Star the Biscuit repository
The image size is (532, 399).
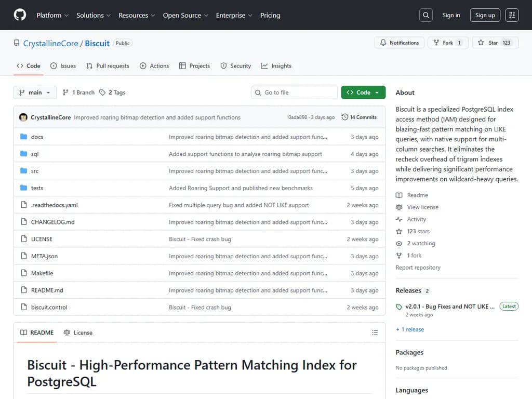tap(494, 43)
